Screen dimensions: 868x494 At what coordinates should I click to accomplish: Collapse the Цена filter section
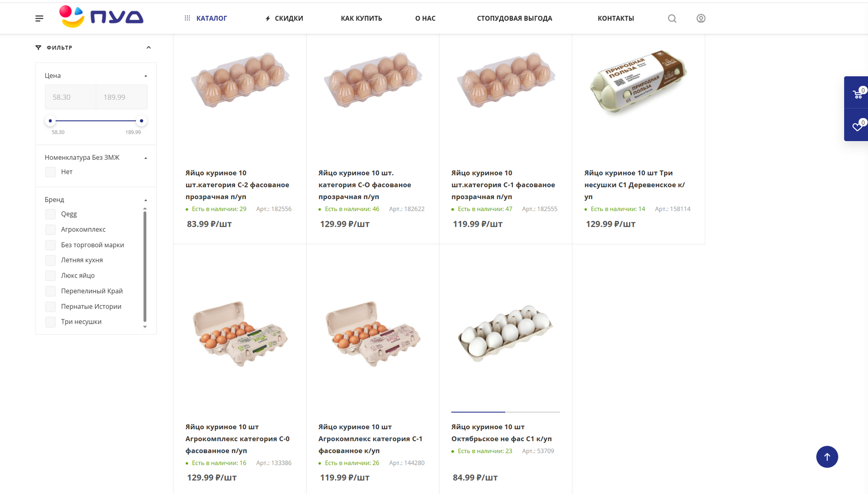point(146,76)
